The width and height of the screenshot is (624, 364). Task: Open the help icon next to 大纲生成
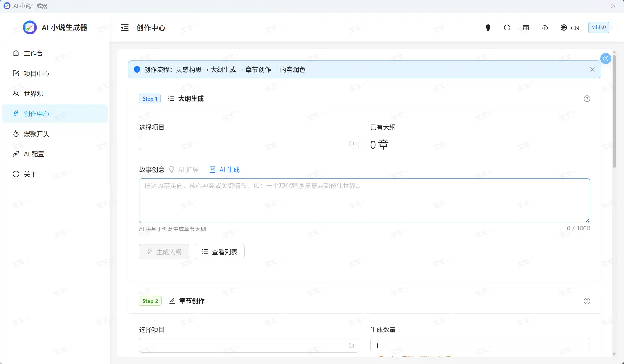click(x=587, y=98)
